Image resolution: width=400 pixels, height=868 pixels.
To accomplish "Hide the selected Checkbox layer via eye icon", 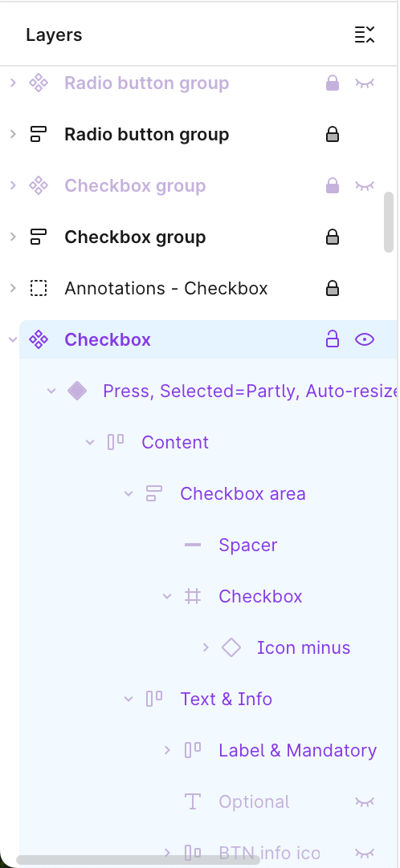I will tap(365, 339).
